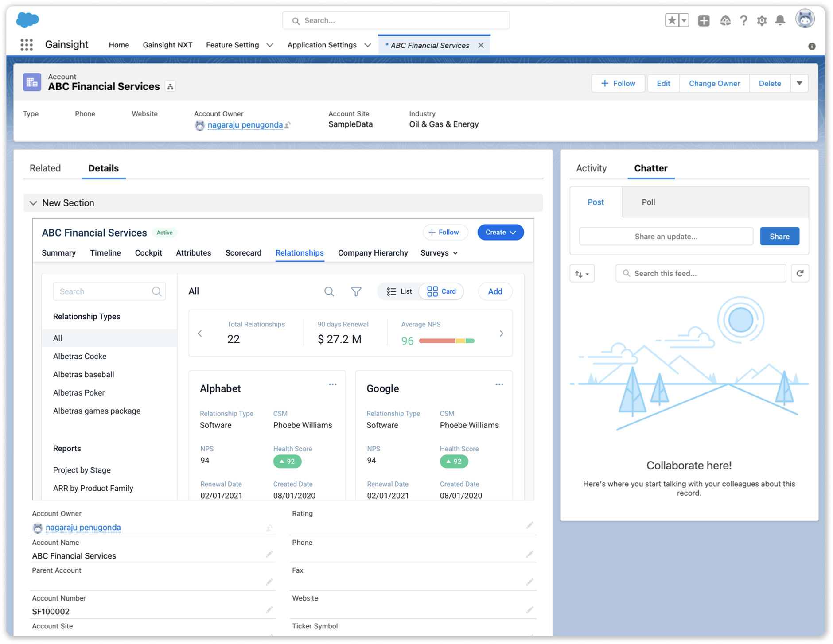Open the App Launcher grid icon
833x644 pixels.
27,45
